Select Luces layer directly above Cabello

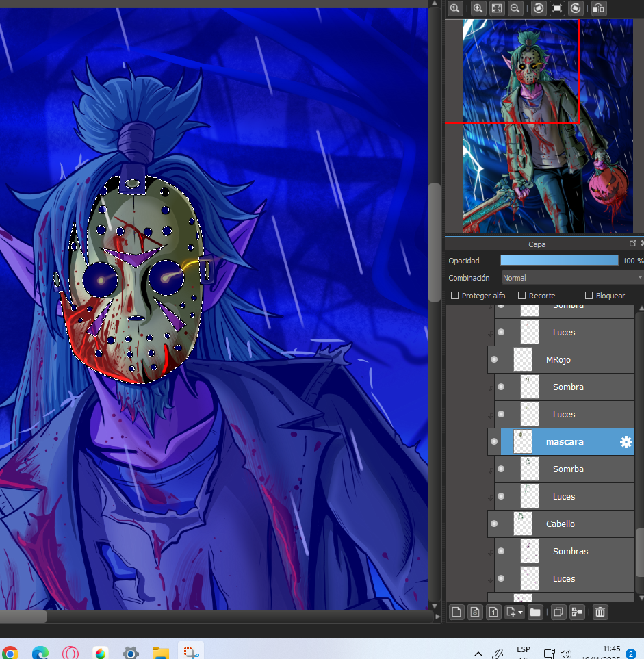tap(564, 496)
